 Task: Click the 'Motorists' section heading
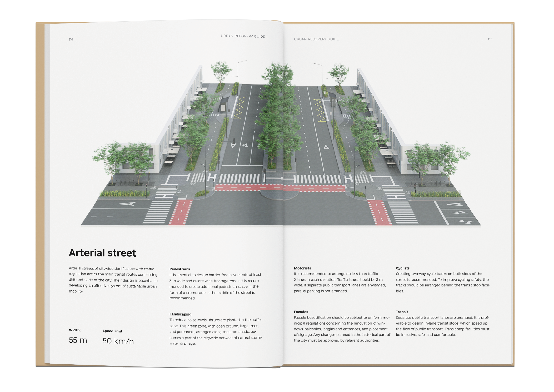pyautogui.click(x=302, y=268)
